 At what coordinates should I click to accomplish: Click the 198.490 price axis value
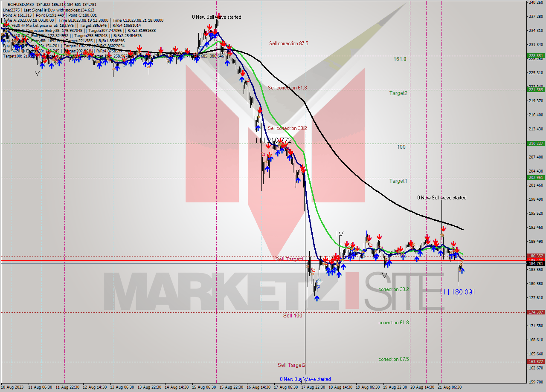point(536,199)
